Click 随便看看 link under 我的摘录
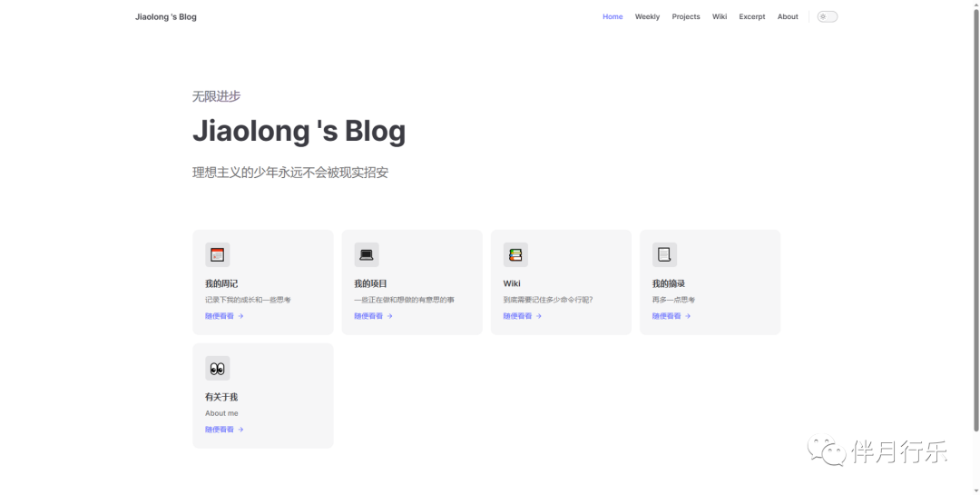The width and height of the screenshot is (980, 495). pos(671,316)
